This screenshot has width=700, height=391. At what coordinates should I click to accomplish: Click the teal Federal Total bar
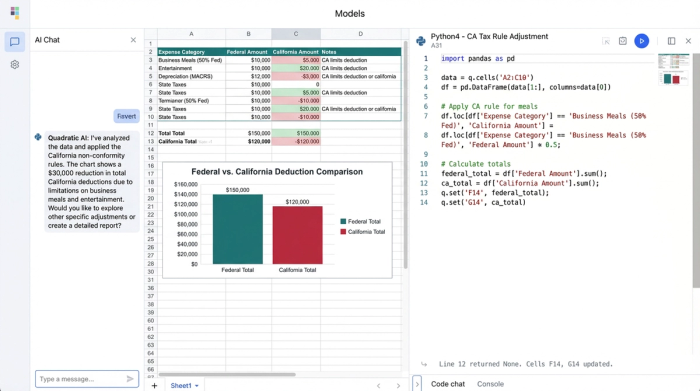[x=238, y=229]
